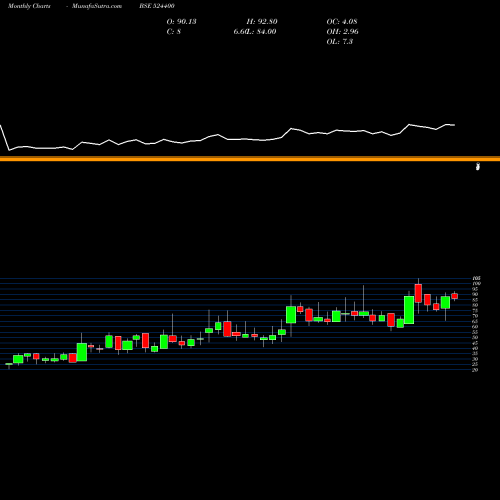Click the 80 price axis label
This screenshot has width=500, height=500.
tap(476, 305)
